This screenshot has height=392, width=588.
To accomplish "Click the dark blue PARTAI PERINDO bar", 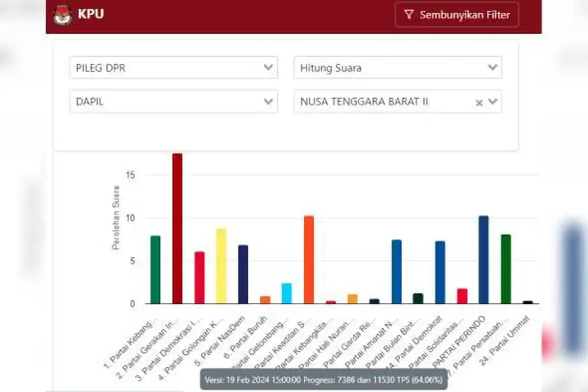I will tap(484, 260).
